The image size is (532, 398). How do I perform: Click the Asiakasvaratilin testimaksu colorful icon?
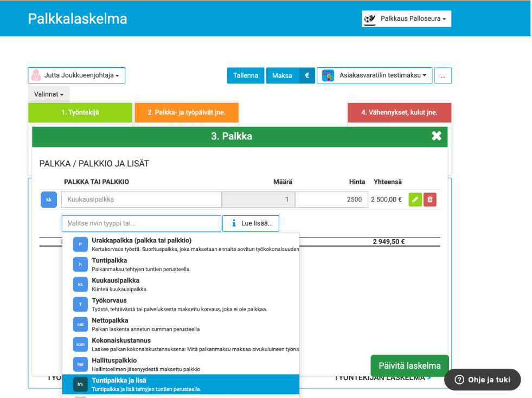pos(328,75)
